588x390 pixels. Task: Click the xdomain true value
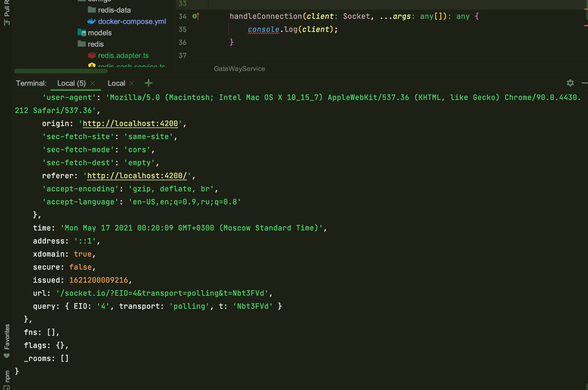tap(83, 254)
